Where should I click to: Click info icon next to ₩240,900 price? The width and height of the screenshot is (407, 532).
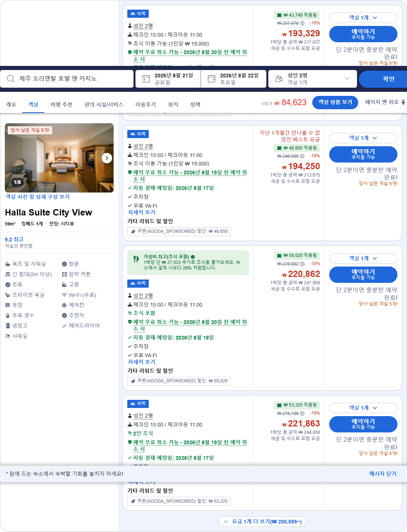(x=302, y=156)
